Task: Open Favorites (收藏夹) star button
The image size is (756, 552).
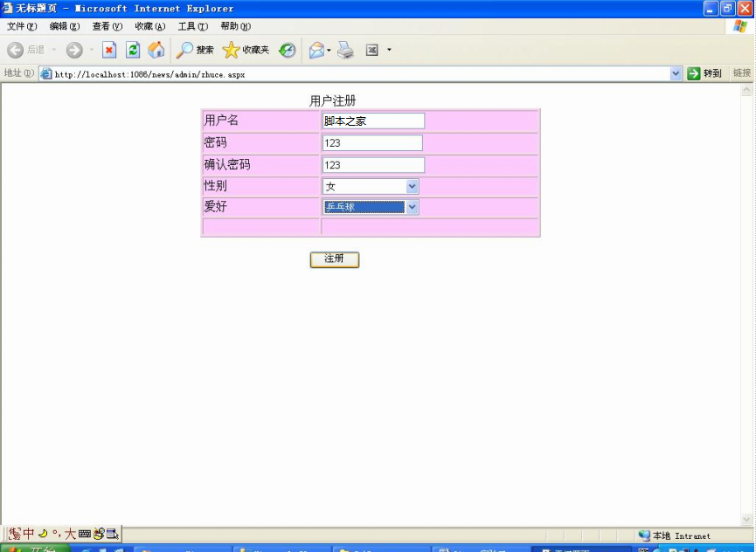Action: pyautogui.click(x=246, y=50)
